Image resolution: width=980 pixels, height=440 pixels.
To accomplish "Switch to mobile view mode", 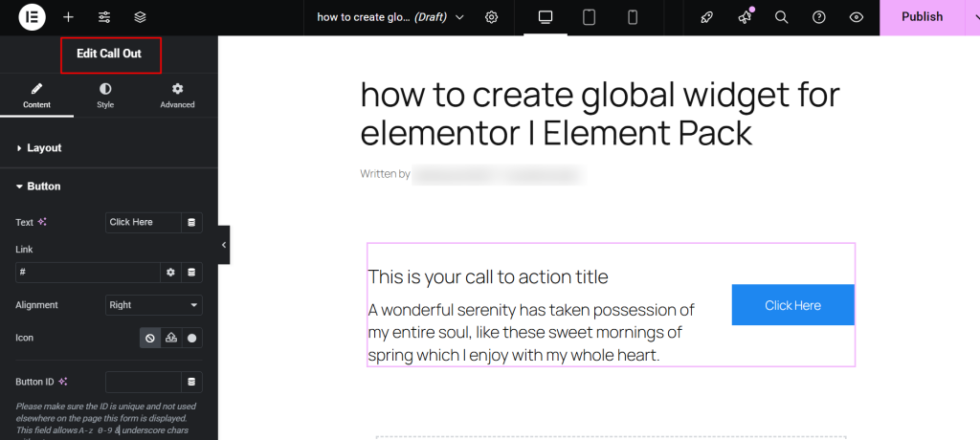I will (x=633, y=17).
